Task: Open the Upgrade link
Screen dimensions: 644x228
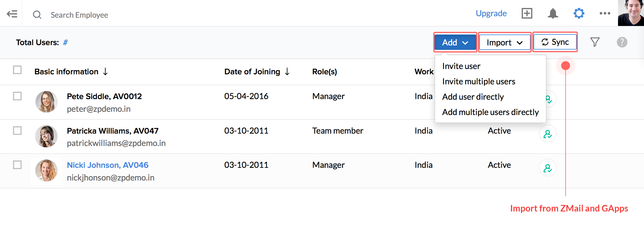Action: click(491, 13)
